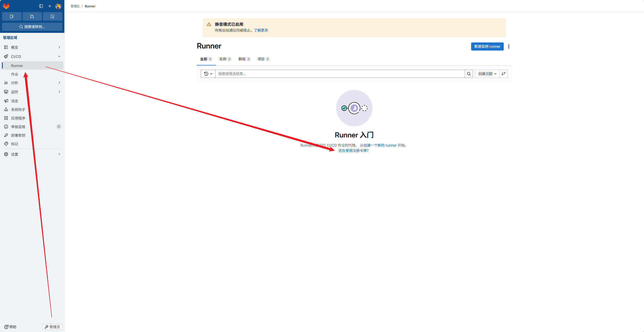The image size is (644, 332).
Task: Open the merge requests shortcut icon
Action: (32, 16)
